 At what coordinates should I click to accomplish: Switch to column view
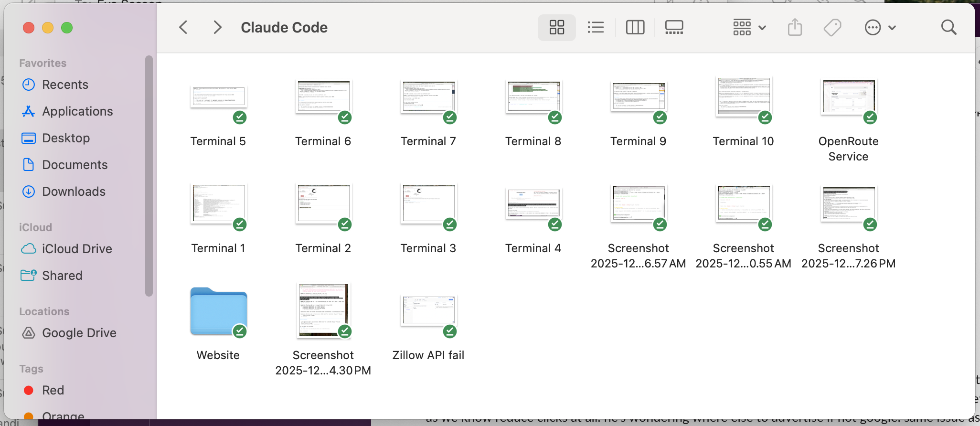tap(635, 28)
